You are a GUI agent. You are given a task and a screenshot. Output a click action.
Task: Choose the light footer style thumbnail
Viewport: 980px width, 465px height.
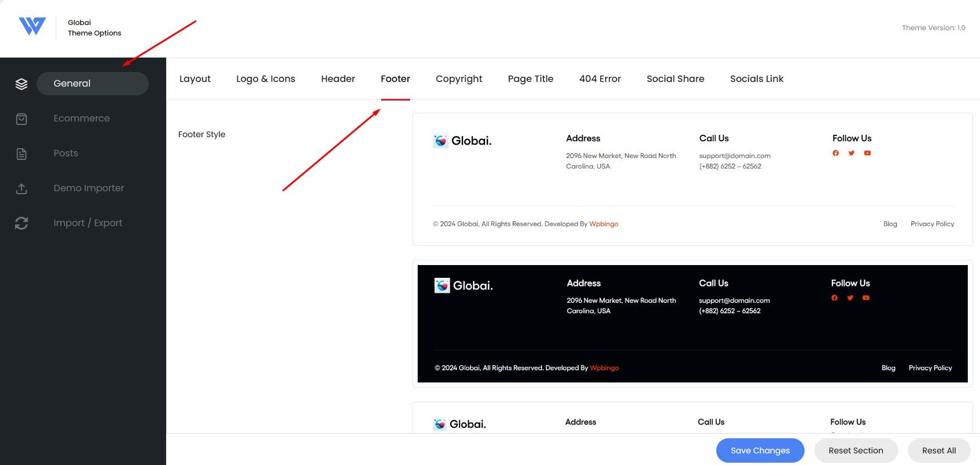(x=692, y=179)
